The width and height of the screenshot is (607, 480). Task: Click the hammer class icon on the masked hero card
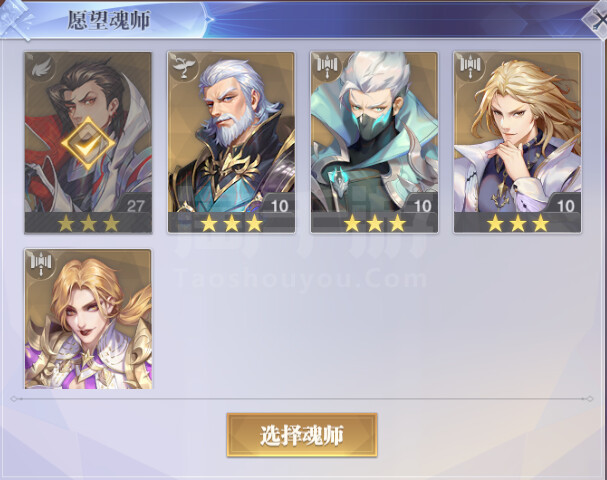(x=328, y=66)
